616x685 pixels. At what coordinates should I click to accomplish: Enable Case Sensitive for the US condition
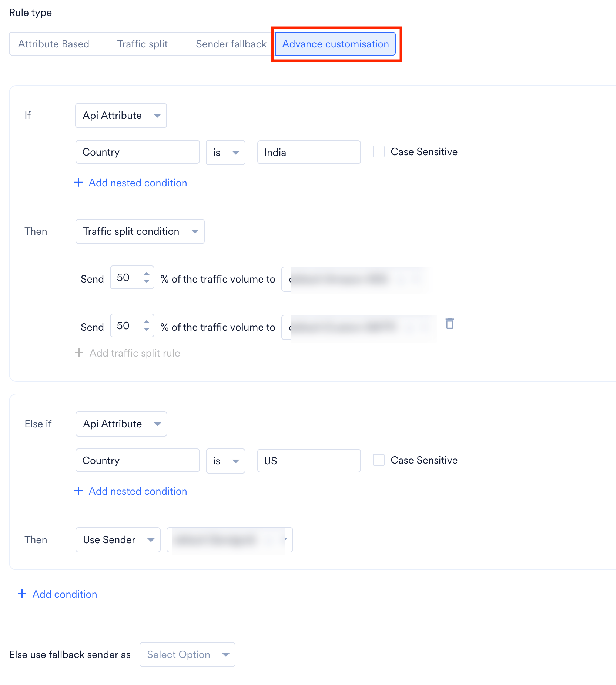pyautogui.click(x=378, y=460)
